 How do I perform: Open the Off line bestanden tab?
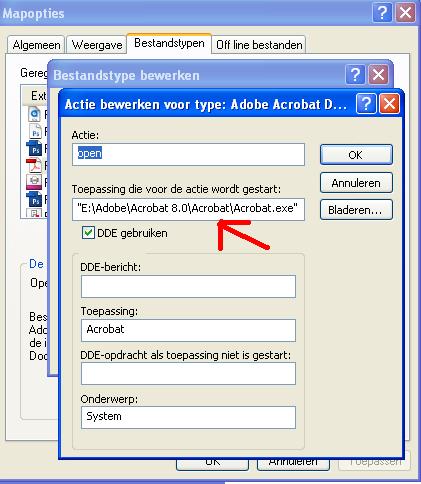259,45
